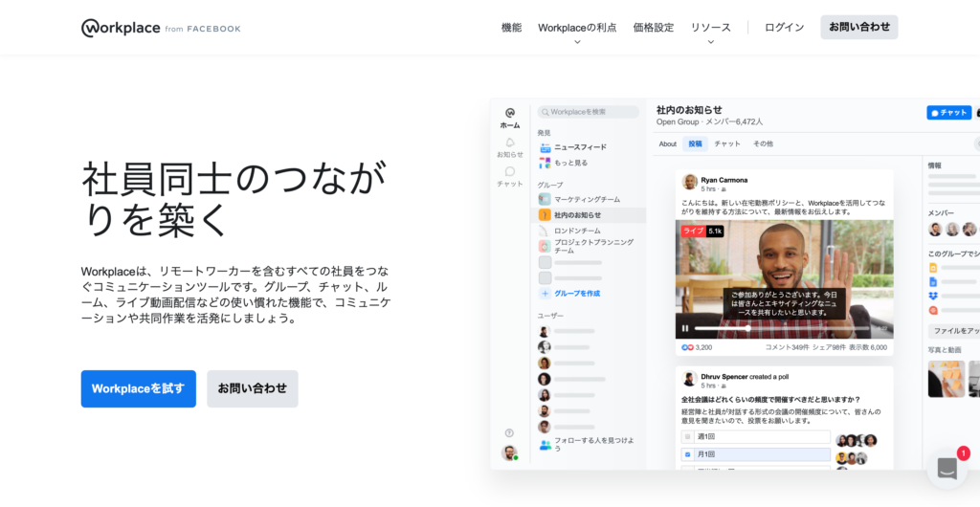Open 価格設定 in the top navigation
980x507 pixels.
pos(653,28)
